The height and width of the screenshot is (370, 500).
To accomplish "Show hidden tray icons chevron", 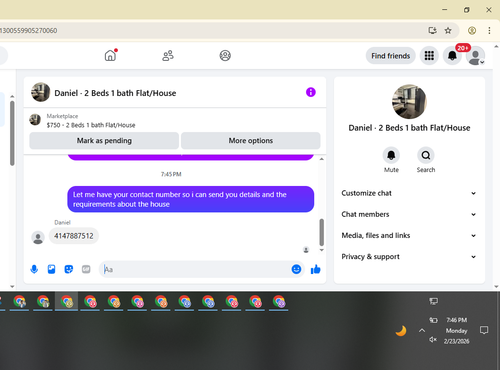I will [x=422, y=331].
